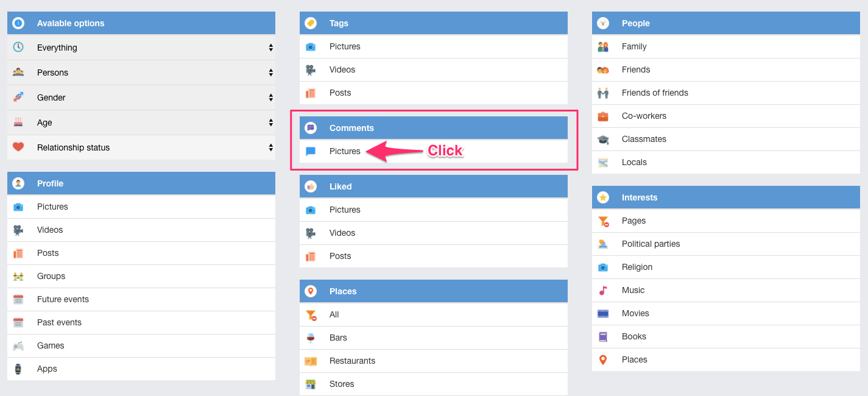Select the Comments section header
The image size is (868, 396).
coord(433,128)
